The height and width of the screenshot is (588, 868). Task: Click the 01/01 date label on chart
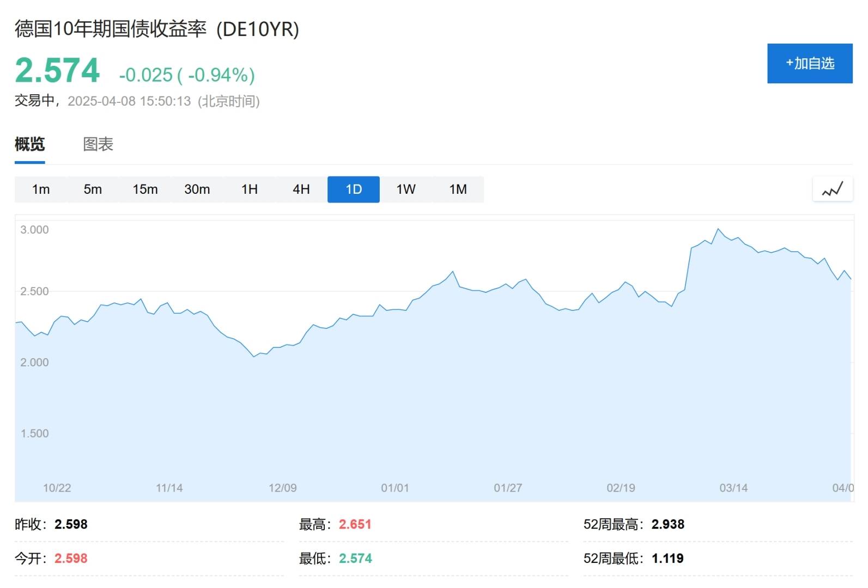pos(395,488)
